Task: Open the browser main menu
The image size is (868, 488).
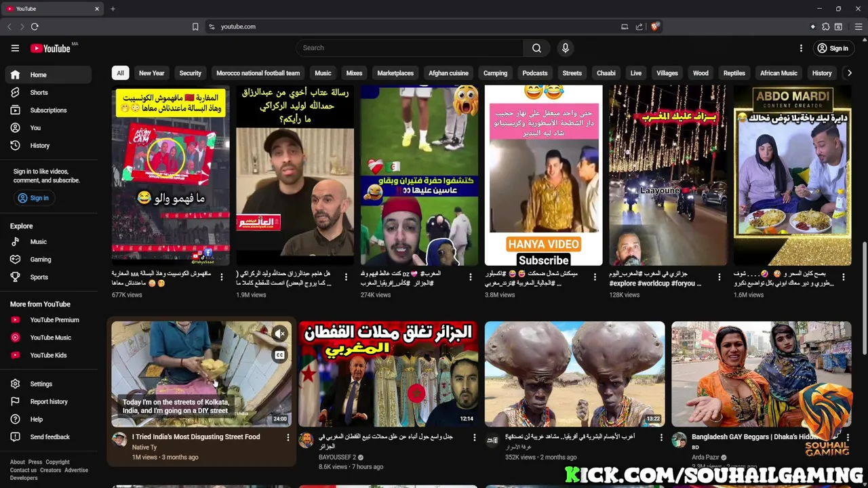Action: coord(859,26)
